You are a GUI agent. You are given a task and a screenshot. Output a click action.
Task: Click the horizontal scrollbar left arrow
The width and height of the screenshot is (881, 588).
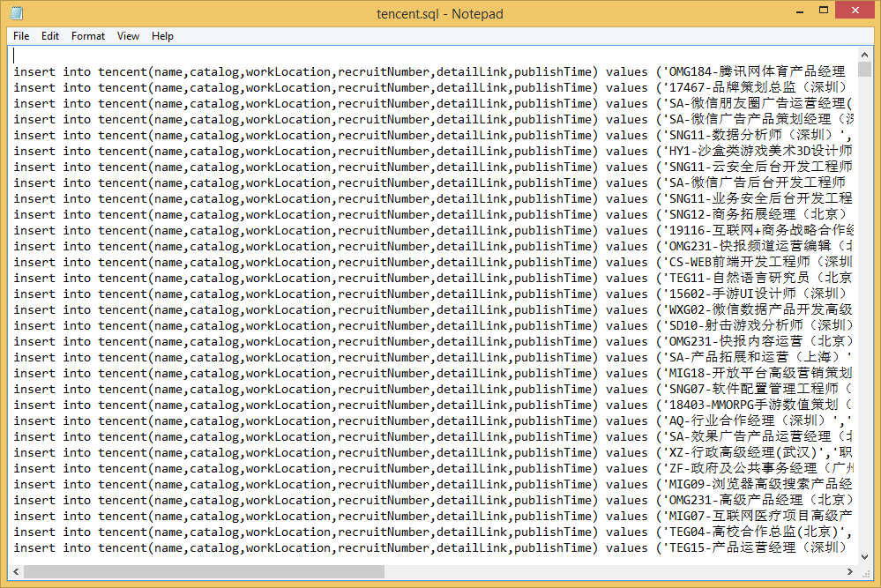coord(17,571)
